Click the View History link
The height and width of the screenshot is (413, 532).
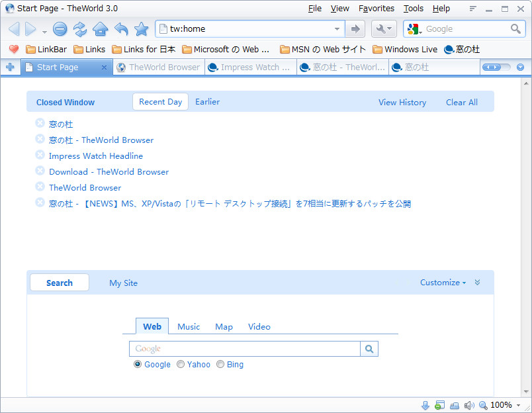[x=402, y=102]
